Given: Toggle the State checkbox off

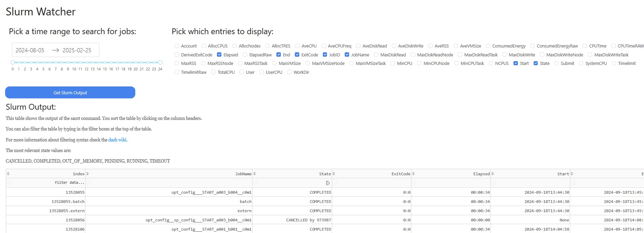Looking at the screenshot, I should coord(536,63).
